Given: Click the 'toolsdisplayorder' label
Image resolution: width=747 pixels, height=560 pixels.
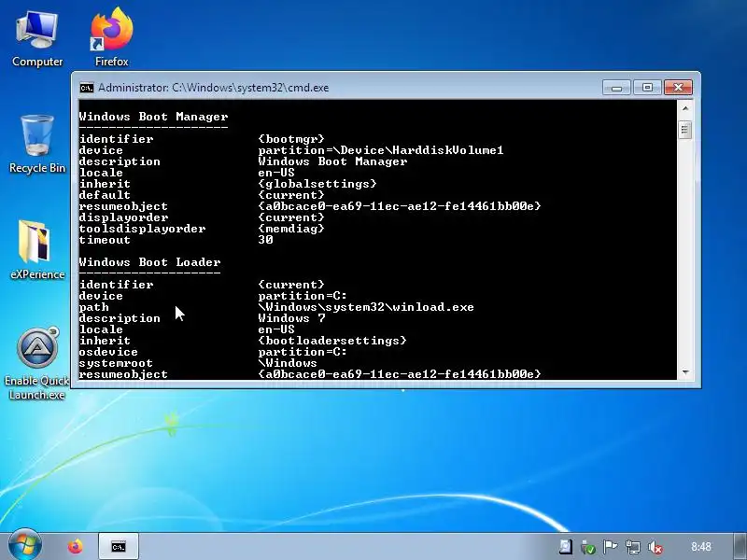Looking at the screenshot, I should pyautogui.click(x=143, y=229).
